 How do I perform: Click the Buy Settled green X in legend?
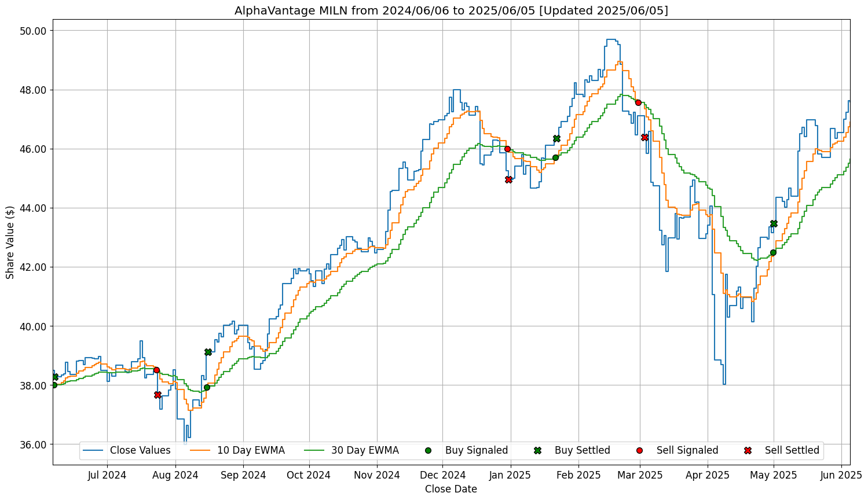tap(537, 450)
